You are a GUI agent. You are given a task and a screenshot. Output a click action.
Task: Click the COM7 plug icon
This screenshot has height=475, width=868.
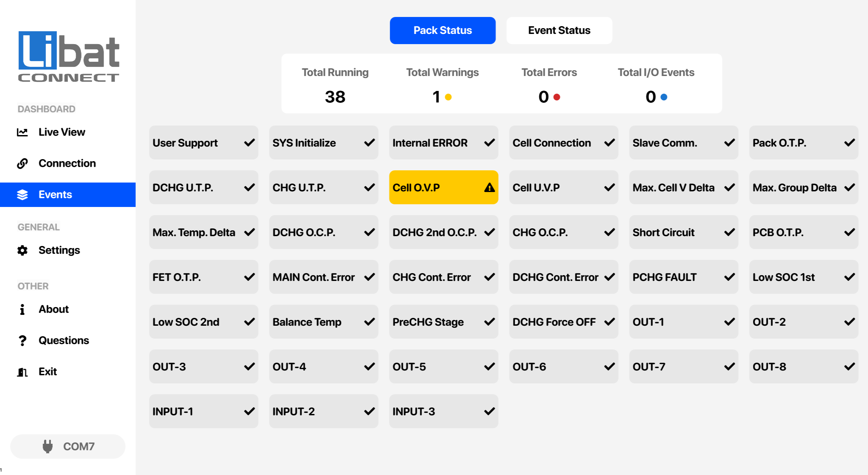[x=48, y=446]
